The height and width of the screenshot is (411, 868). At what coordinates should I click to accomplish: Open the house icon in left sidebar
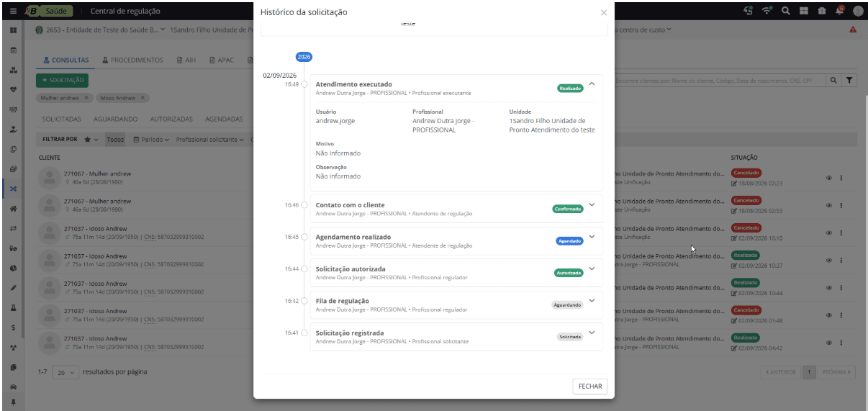click(x=13, y=208)
